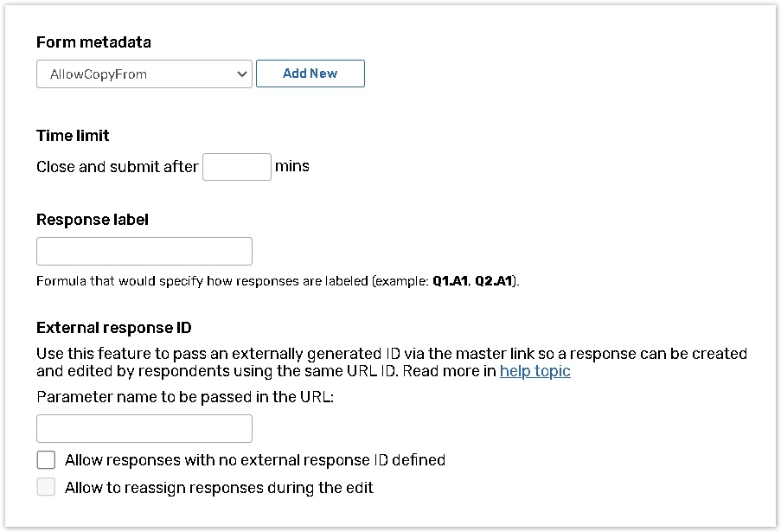Enable the no external response ID checkbox

(46, 459)
